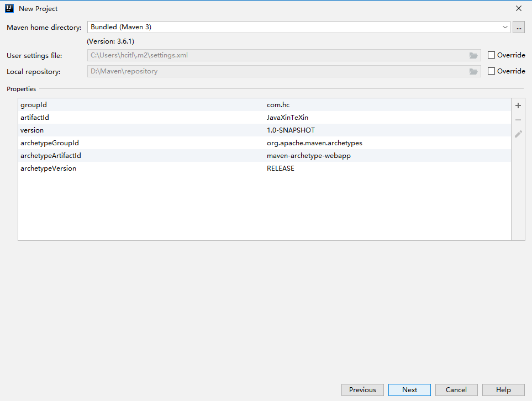Image resolution: width=532 pixels, height=401 pixels.
Task: Expand the Maven home directory dropdown
Action: (x=505, y=27)
